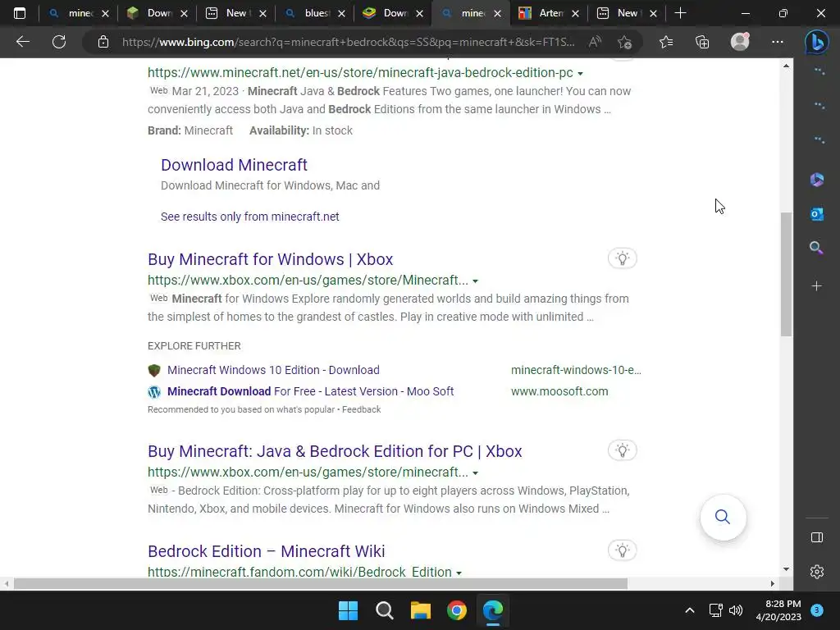840x630 pixels.
Task: Go back to the previous page
Action: (22, 42)
